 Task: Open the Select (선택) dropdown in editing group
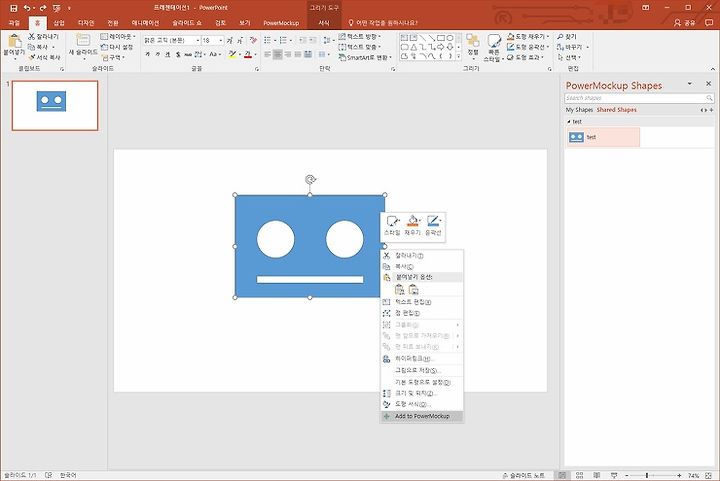(x=569, y=57)
